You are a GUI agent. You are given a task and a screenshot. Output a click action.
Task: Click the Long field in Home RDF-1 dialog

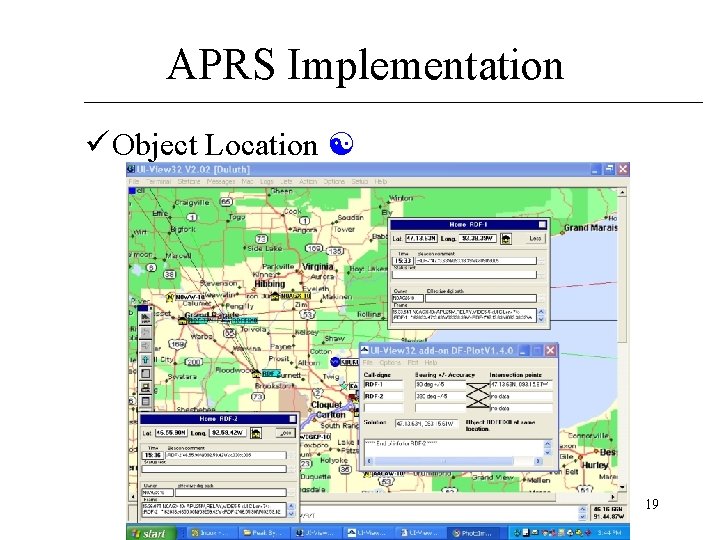click(477, 239)
